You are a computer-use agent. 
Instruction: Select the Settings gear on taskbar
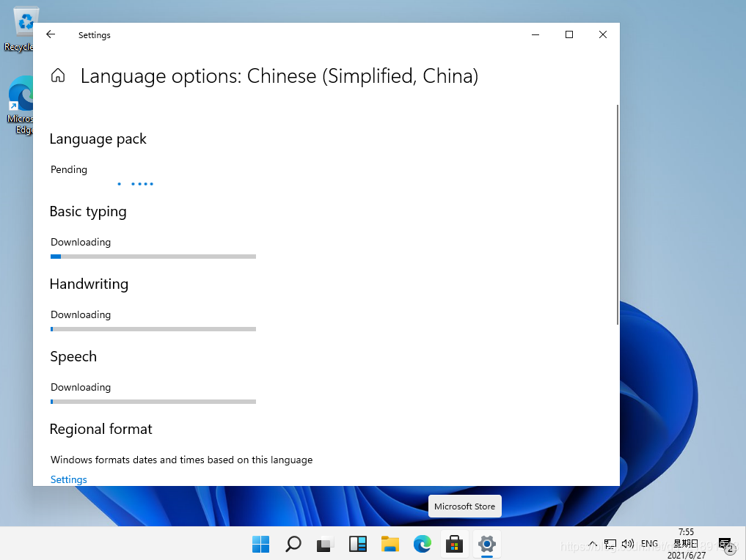pyautogui.click(x=487, y=544)
